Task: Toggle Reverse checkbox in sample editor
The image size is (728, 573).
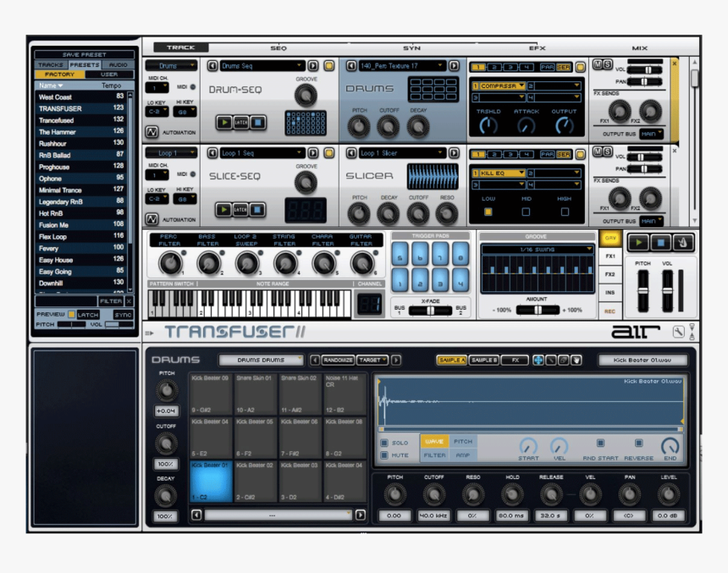Action: tap(639, 443)
